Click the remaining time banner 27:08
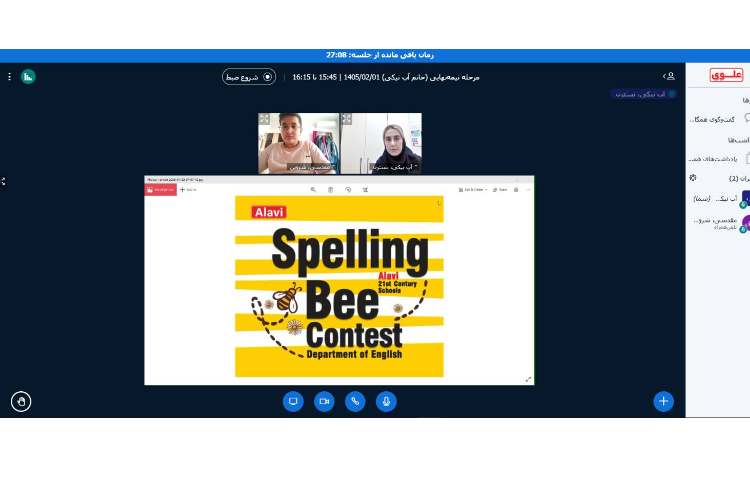 click(x=380, y=55)
